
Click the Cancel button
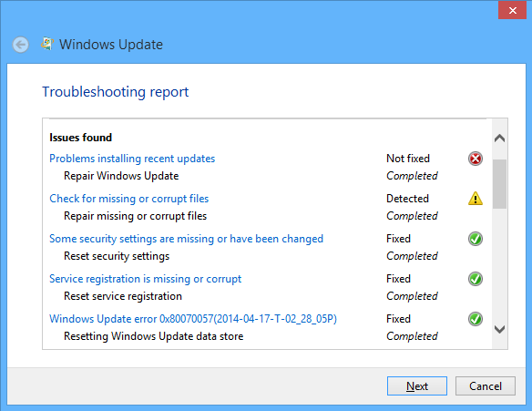click(x=486, y=385)
